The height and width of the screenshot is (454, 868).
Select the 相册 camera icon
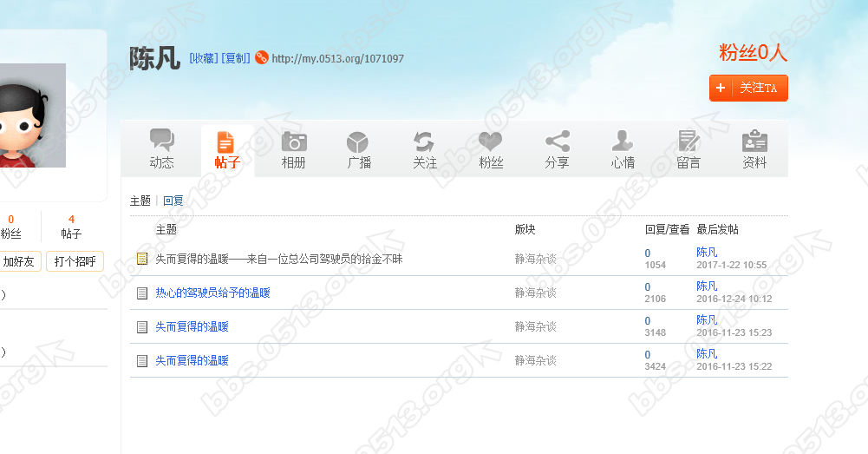coord(294,141)
